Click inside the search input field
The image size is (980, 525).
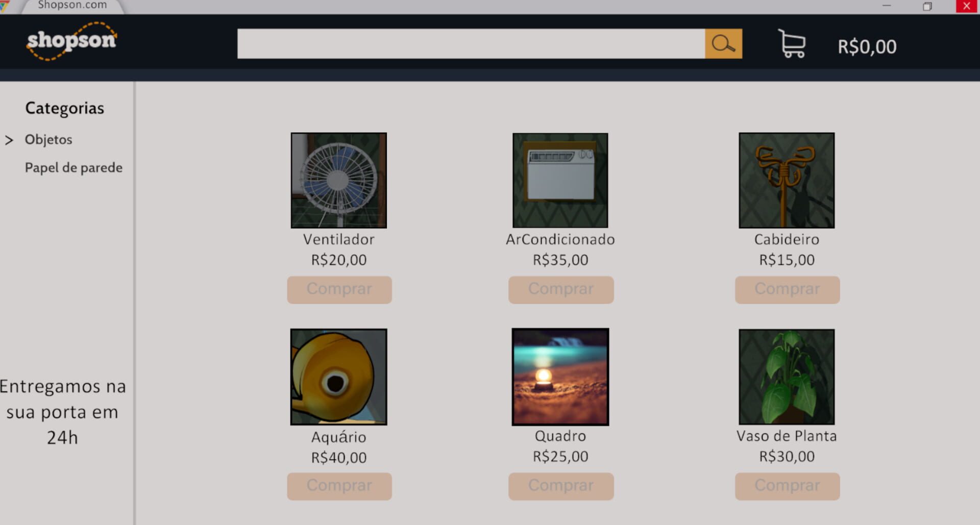(471, 44)
